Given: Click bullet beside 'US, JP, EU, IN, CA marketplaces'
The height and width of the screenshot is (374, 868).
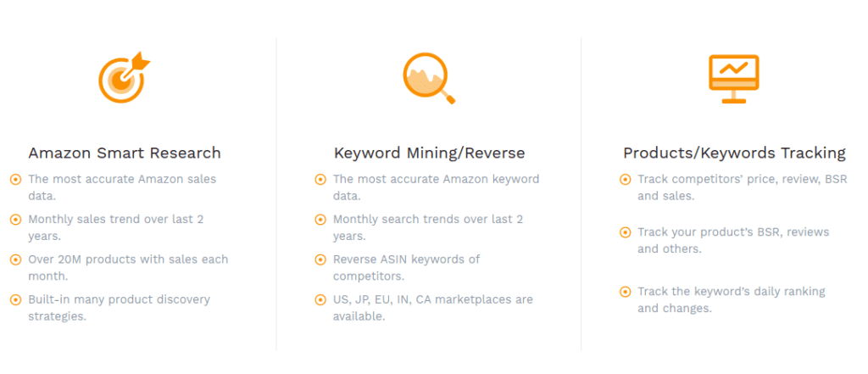Looking at the screenshot, I should pos(320,299).
